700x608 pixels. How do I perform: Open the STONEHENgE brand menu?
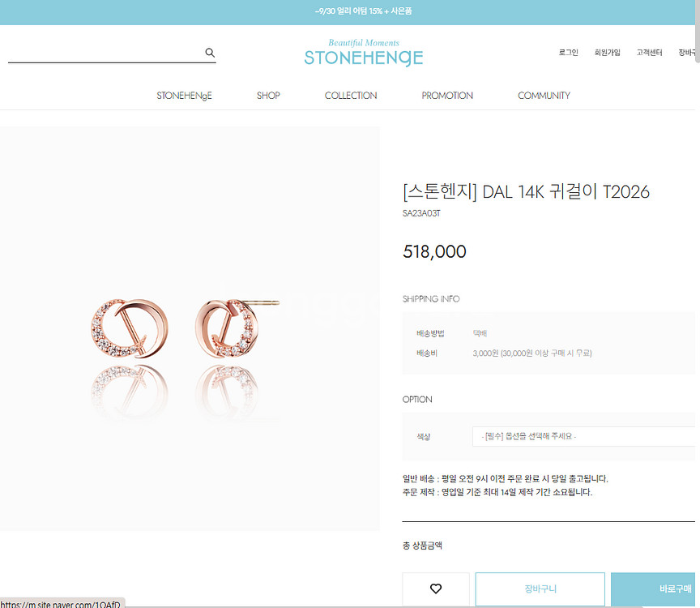[184, 96]
